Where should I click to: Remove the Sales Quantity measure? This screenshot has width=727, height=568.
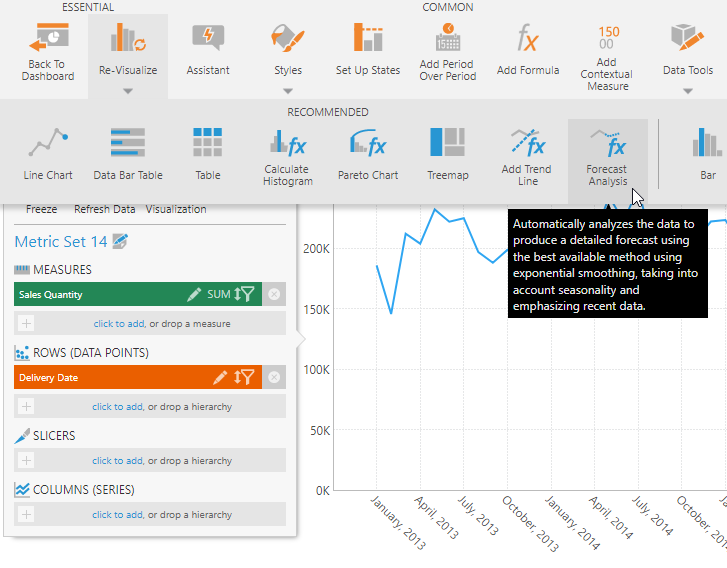[x=275, y=294]
